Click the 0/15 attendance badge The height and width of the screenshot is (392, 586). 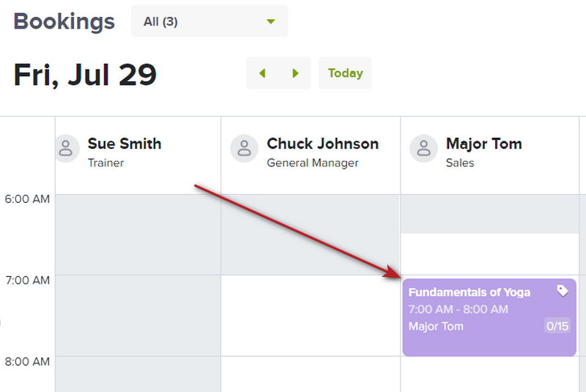(557, 326)
